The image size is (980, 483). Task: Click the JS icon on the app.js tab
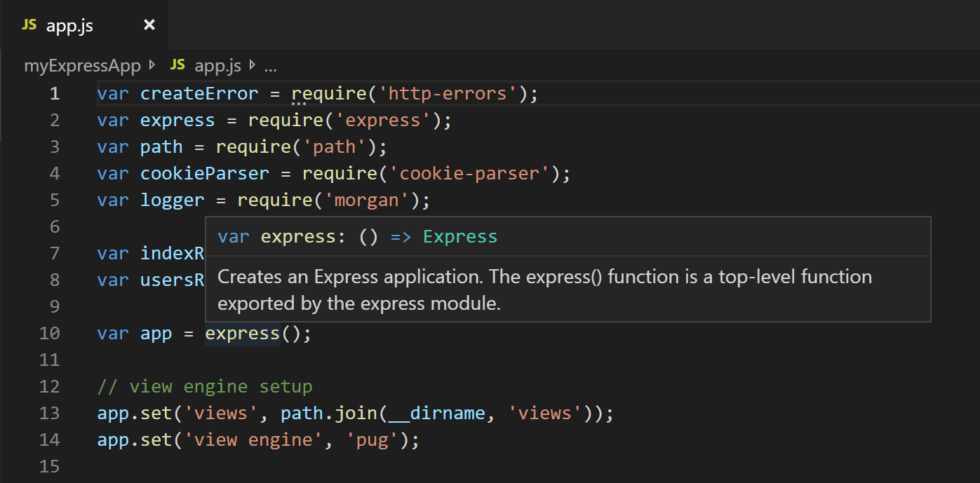29,25
